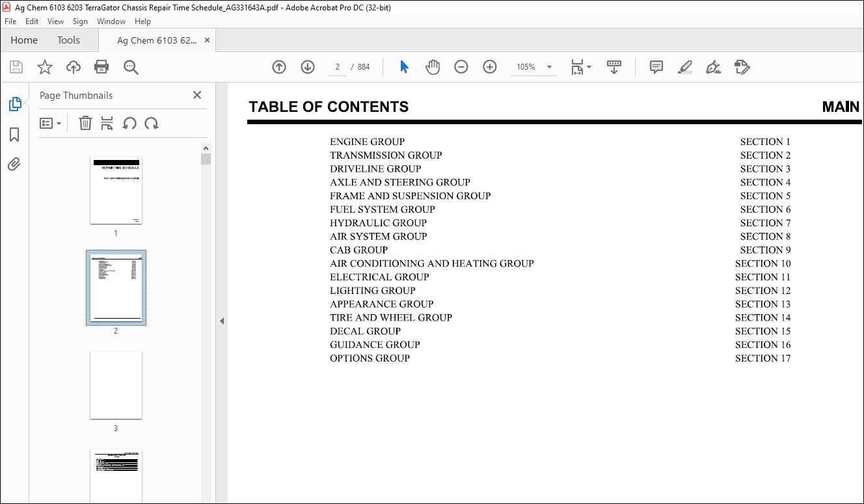Zoom out with the minus icon
Viewport: 864px width, 504px height.
coord(461,67)
